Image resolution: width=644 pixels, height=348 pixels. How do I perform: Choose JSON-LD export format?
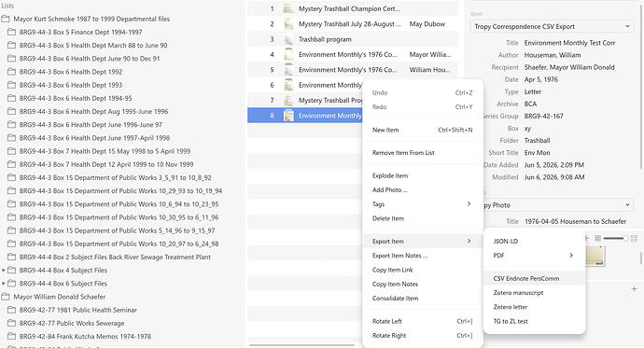(535, 242)
